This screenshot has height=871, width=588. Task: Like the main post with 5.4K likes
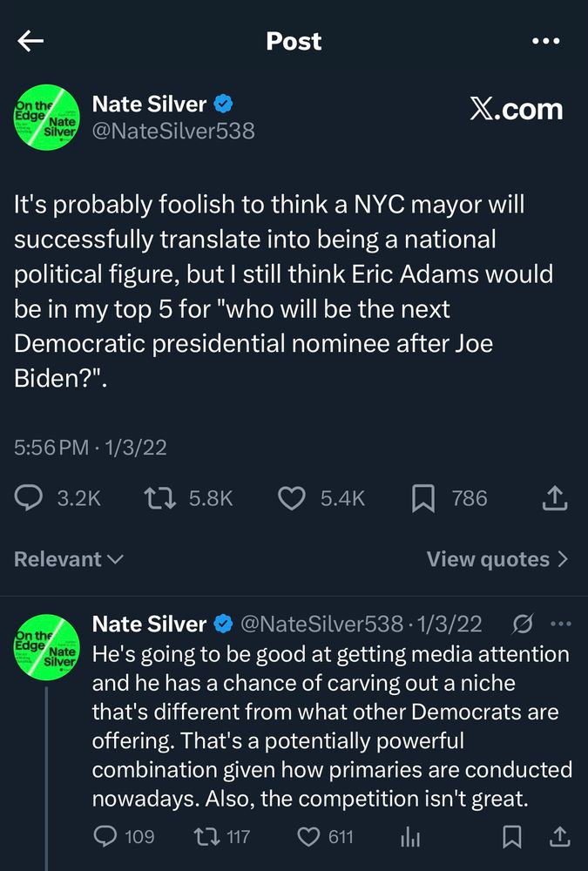tap(291, 498)
